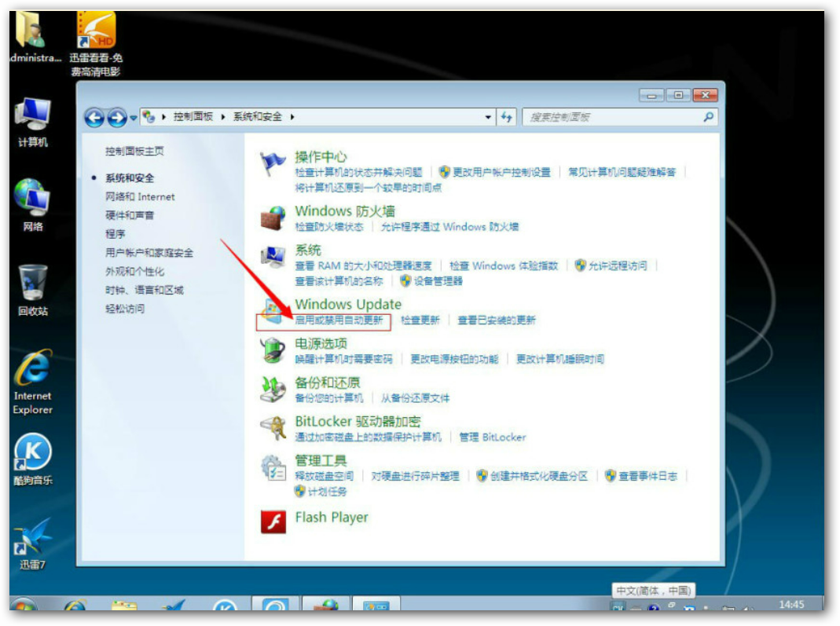The width and height of the screenshot is (840, 626).
Task: Click the control panel address bar icon
Action: coord(149,116)
